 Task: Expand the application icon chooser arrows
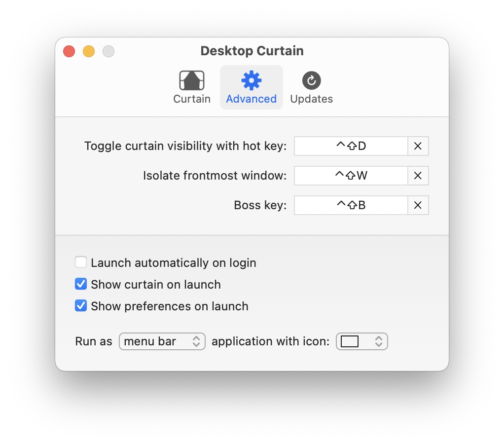[378, 341]
